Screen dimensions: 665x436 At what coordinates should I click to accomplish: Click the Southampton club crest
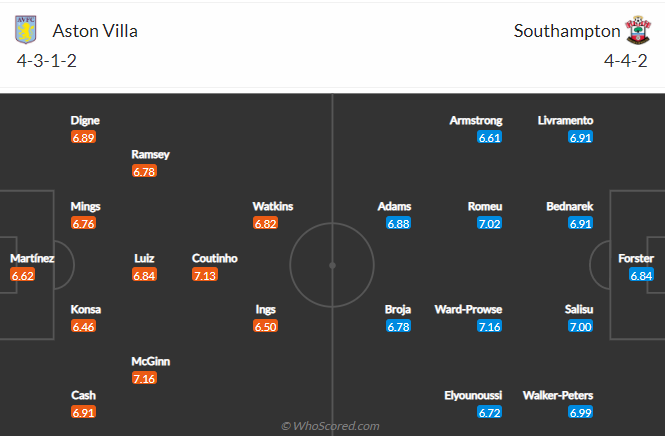pyautogui.click(x=638, y=30)
